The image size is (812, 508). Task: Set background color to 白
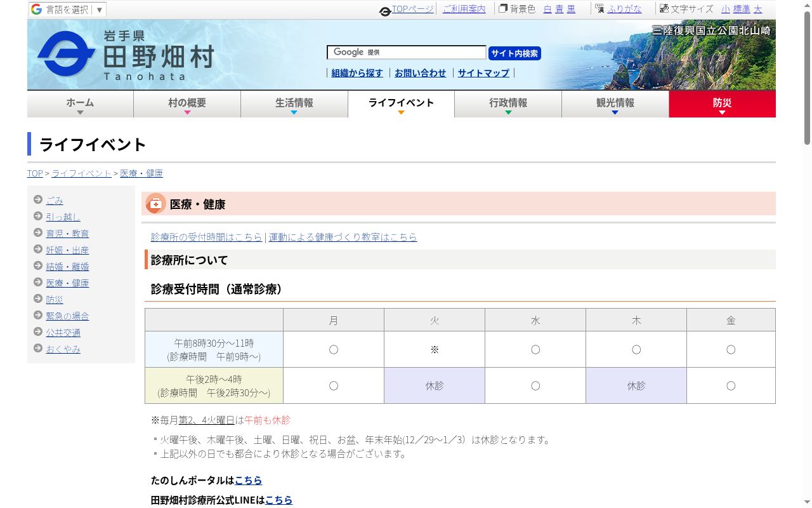pyautogui.click(x=547, y=9)
